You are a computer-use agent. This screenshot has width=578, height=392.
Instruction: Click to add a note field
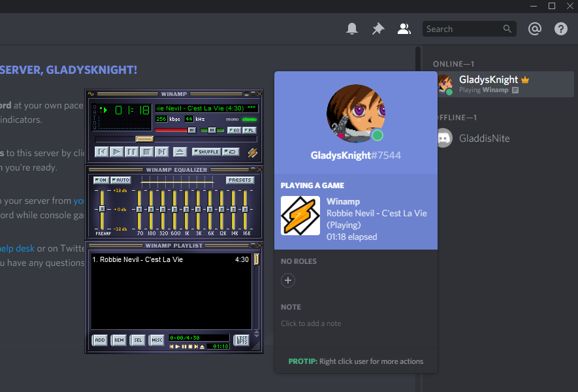(x=311, y=323)
